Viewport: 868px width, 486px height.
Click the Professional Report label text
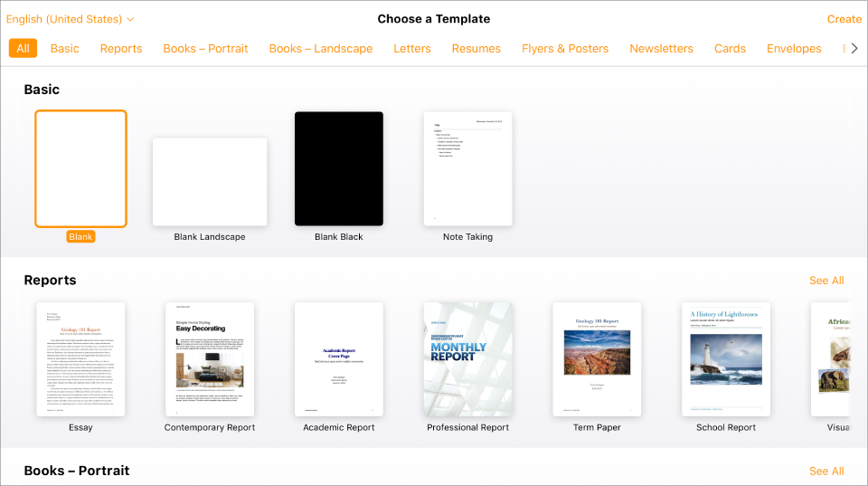pos(467,427)
